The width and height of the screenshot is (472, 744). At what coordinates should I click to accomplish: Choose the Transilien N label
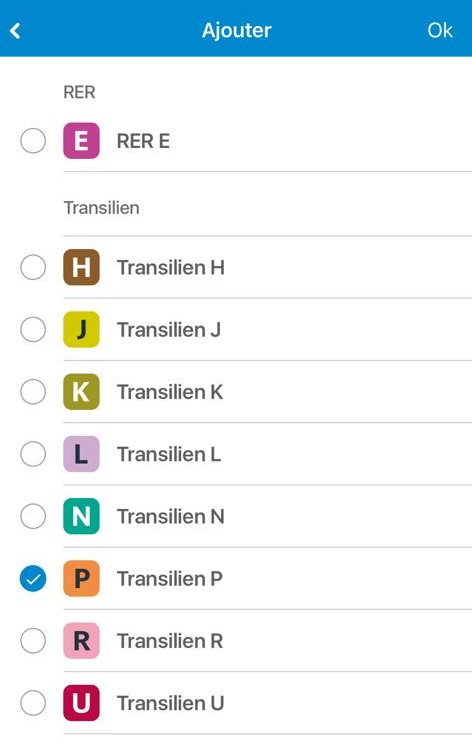pyautogui.click(x=171, y=517)
